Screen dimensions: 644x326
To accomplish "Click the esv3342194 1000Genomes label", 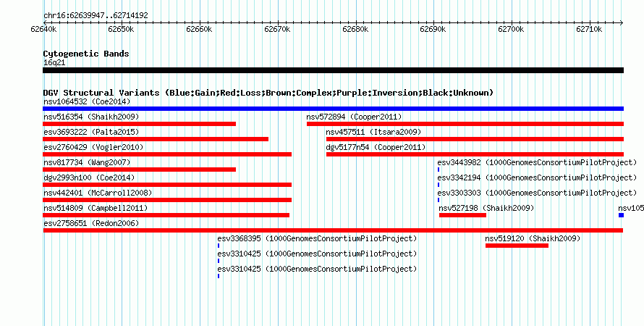I will pos(537,177).
